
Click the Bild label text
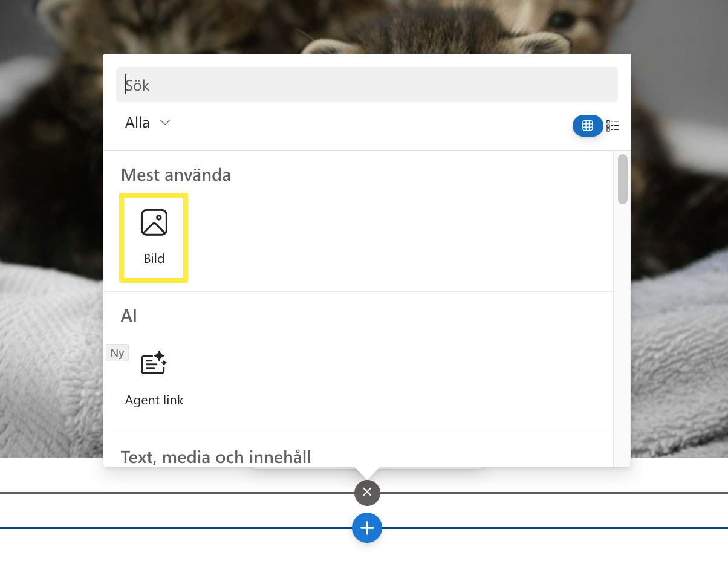coord(154,259)
